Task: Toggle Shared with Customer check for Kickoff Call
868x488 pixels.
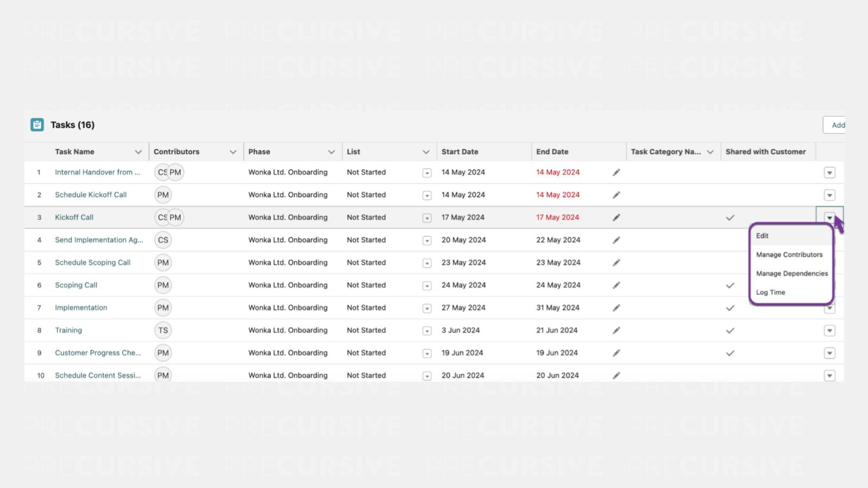Action: pos(730,217)
